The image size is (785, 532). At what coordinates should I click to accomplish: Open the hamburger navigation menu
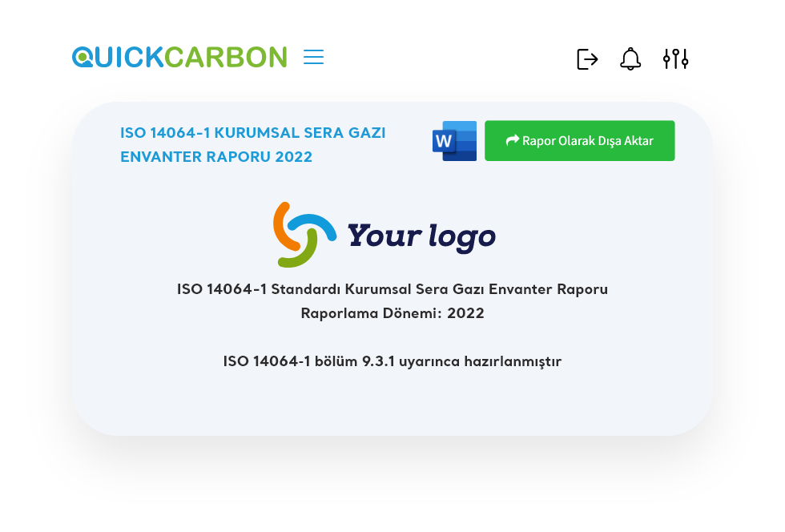[x=313, y=57]
